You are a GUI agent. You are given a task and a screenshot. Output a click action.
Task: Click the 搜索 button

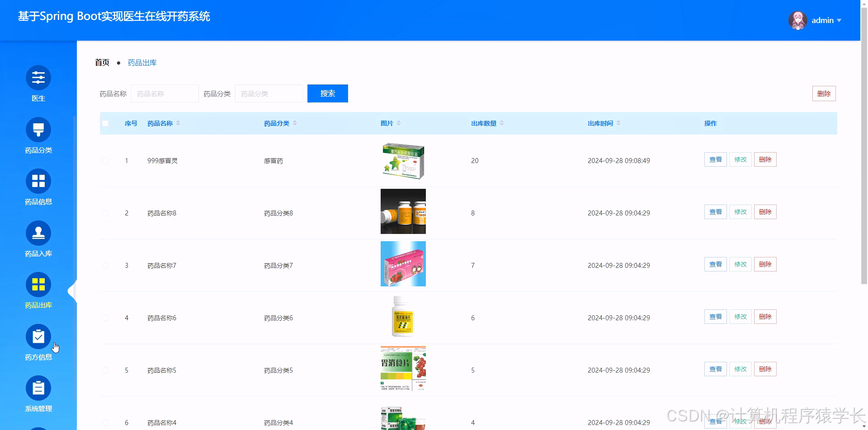coord(327,93)
